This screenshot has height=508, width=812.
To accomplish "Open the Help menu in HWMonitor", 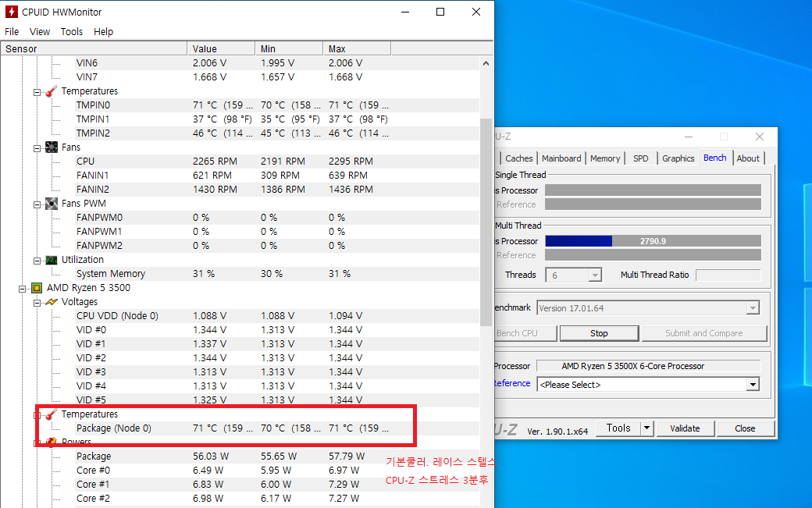I will tap(103, 31).
